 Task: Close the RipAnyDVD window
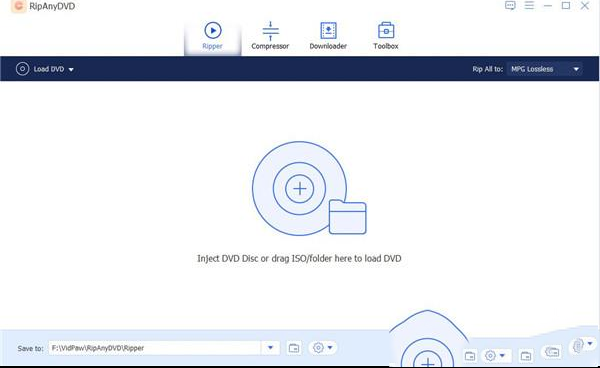tap(585, 5)
